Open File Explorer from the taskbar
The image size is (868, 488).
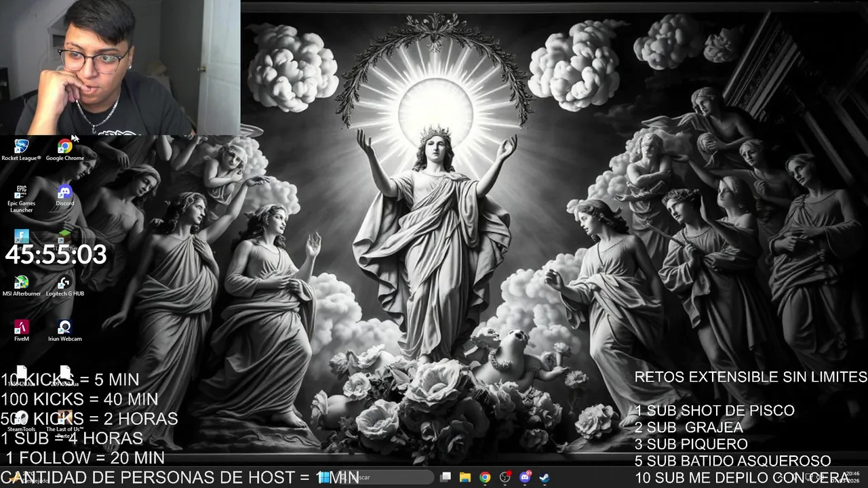tap(465, 477)
